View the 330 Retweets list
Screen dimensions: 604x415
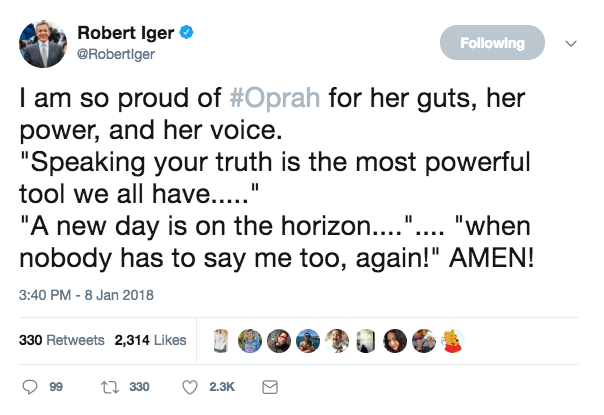coord(62,340)
